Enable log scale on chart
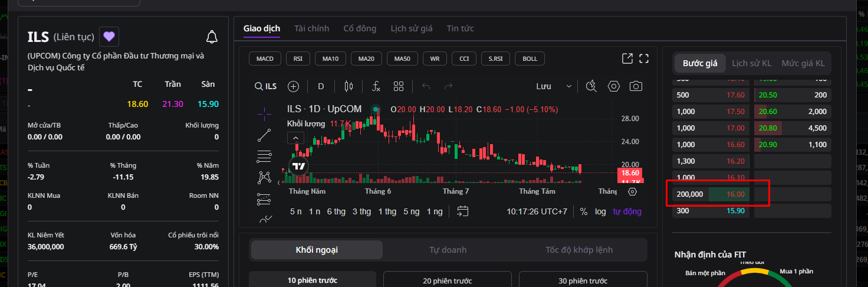868x287 pixels. coord(600,211)
